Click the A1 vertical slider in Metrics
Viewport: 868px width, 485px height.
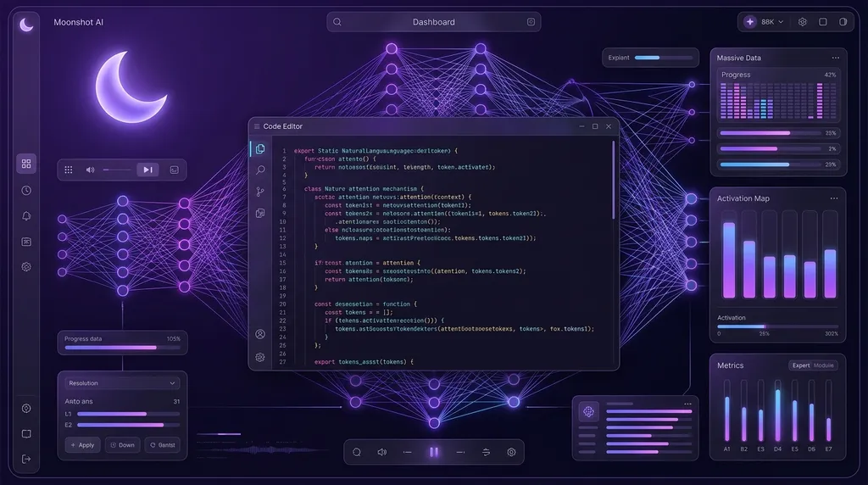coord(726,411)
